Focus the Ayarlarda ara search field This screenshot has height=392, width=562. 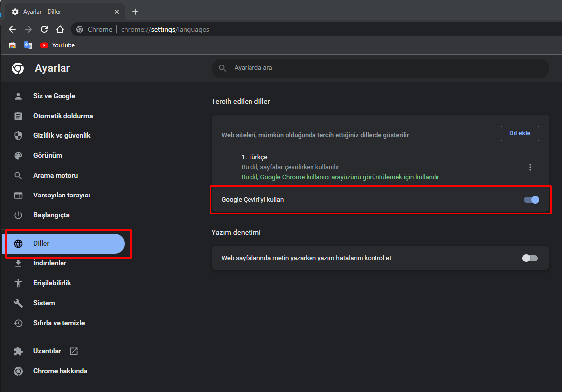click(x=380, y=68)
